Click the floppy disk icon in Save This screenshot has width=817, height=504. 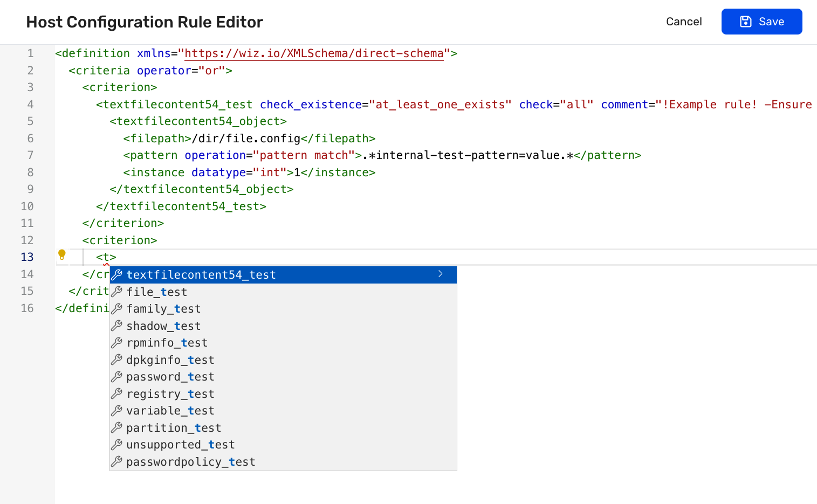tap(746, 22)
